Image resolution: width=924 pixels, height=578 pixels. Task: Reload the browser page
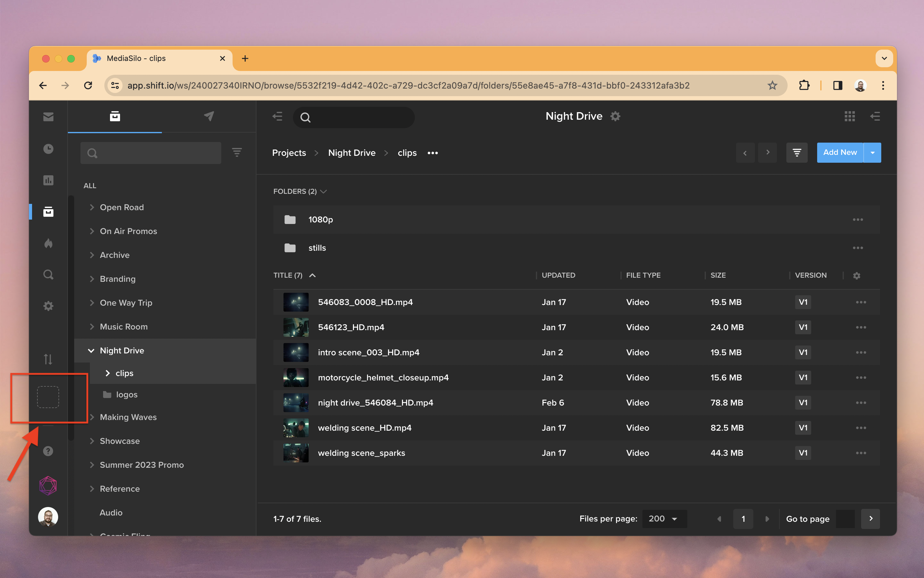point(88,85)
